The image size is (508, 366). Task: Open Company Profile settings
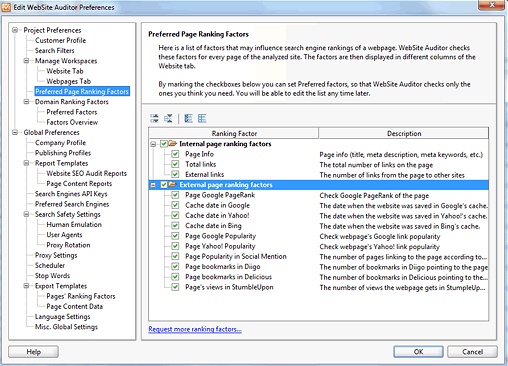60,143
